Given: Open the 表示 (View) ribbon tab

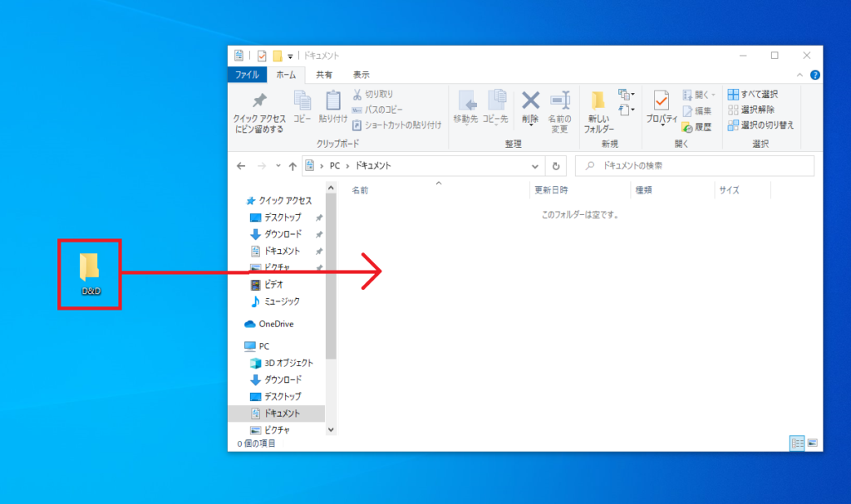Looking at the screenshot, I should (361, 75).
